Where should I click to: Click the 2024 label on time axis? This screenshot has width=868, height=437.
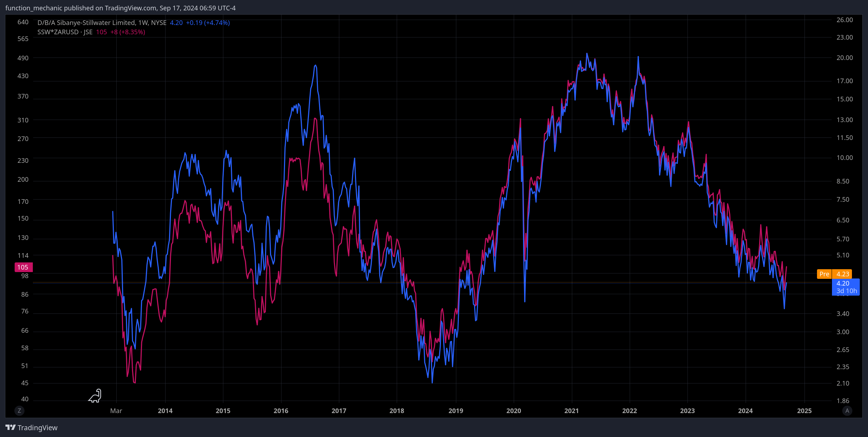745,411
